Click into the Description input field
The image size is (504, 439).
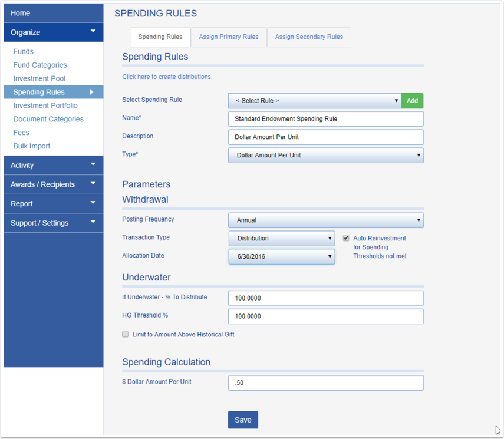pos(326,137)
